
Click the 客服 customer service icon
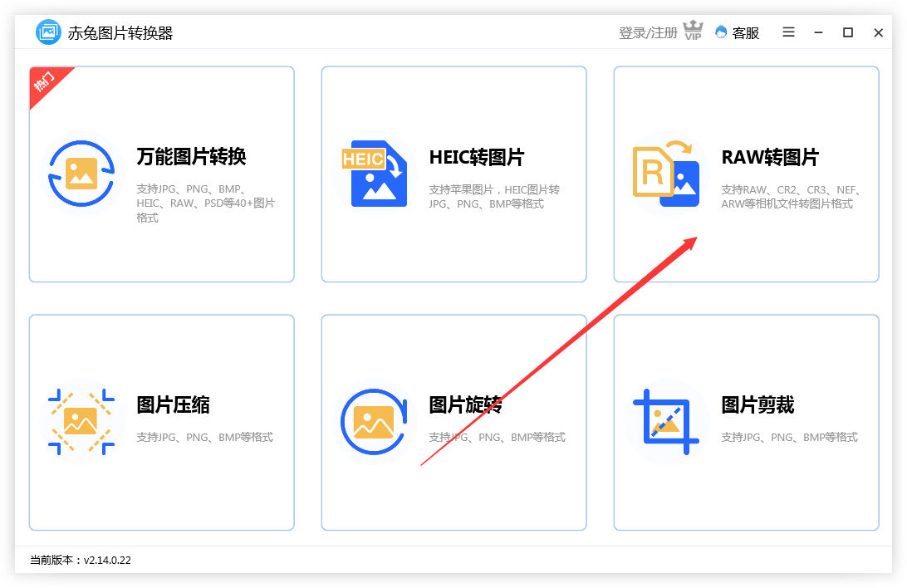point(721,32)
